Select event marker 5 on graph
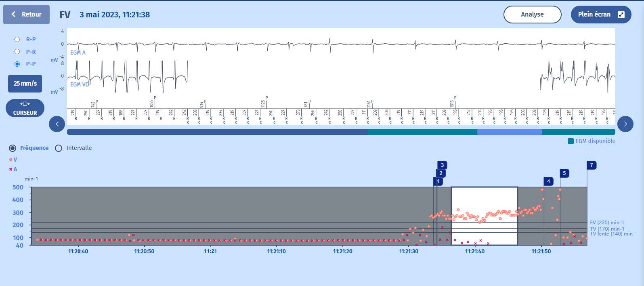The width and height of the screenshot is (644, 286). pyautogui.click(x=564, y=173)
